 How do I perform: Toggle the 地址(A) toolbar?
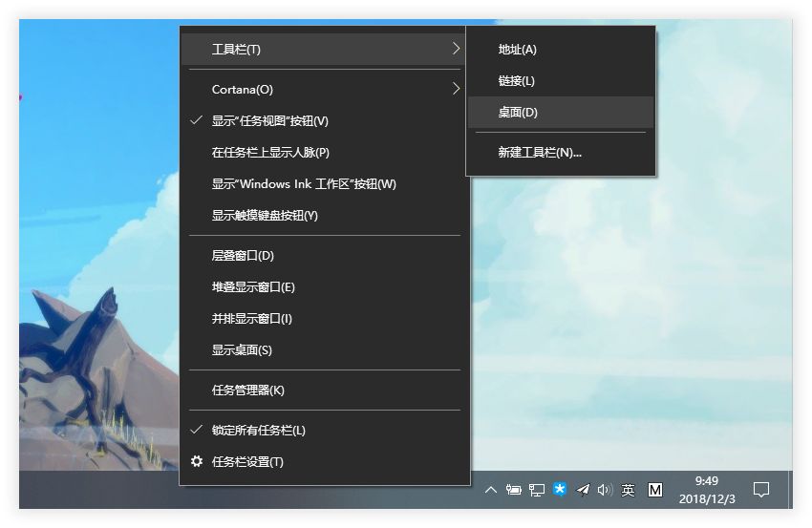click(x=561, y=50)
